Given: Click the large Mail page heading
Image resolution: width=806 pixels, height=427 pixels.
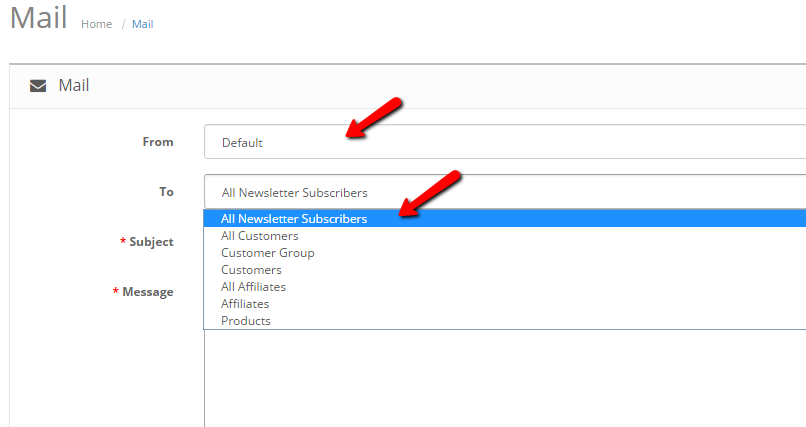Looking at the screenshot, I should [x=38, y=20].
